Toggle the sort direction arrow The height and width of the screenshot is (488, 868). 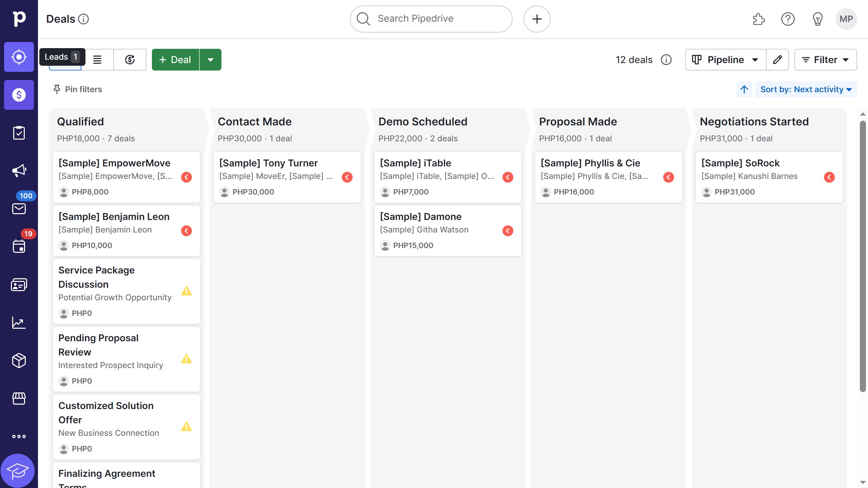[744, 89]
